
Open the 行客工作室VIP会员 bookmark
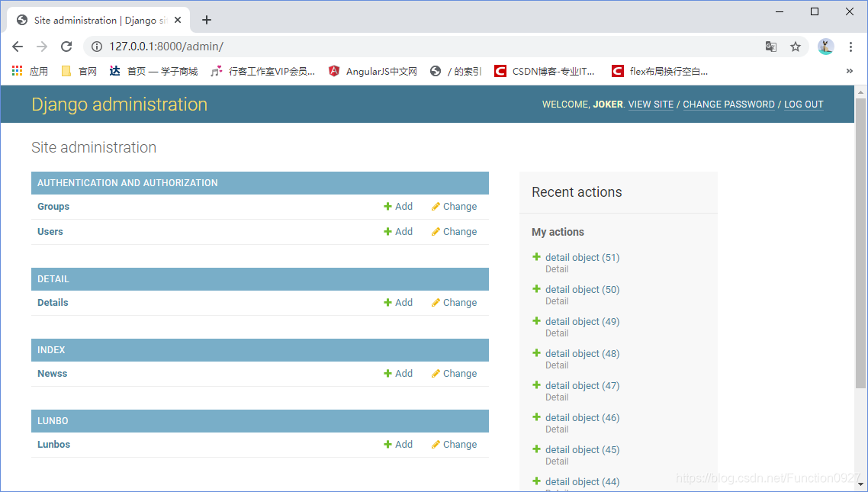tap(263, 71)
